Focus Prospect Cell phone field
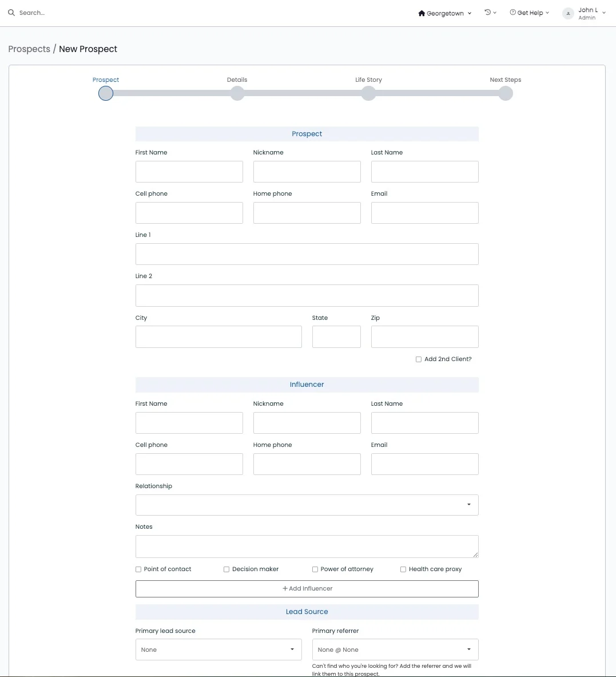The width and height of the screenshot is (616, 677). click(189, 213)
